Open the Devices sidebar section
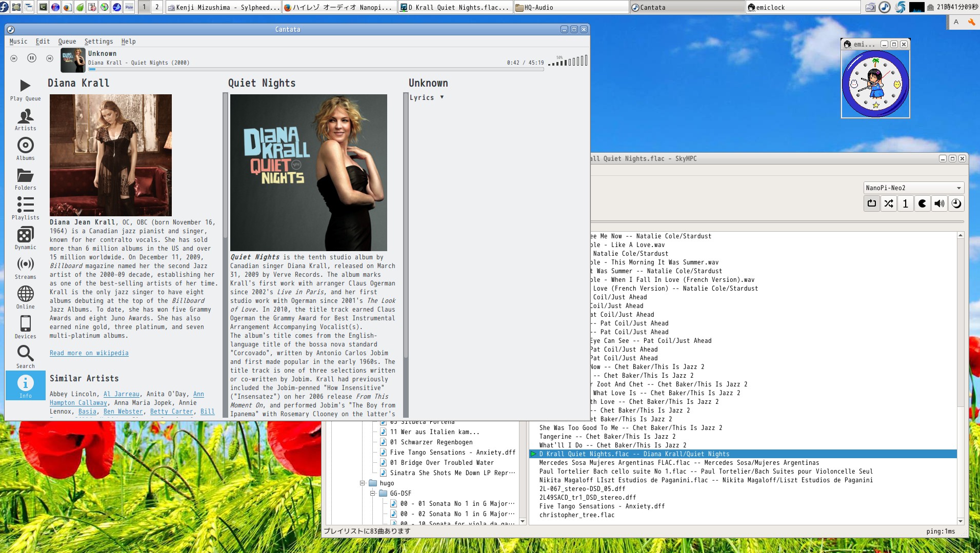This screenshot has height=553, width=980. (25, 327)
